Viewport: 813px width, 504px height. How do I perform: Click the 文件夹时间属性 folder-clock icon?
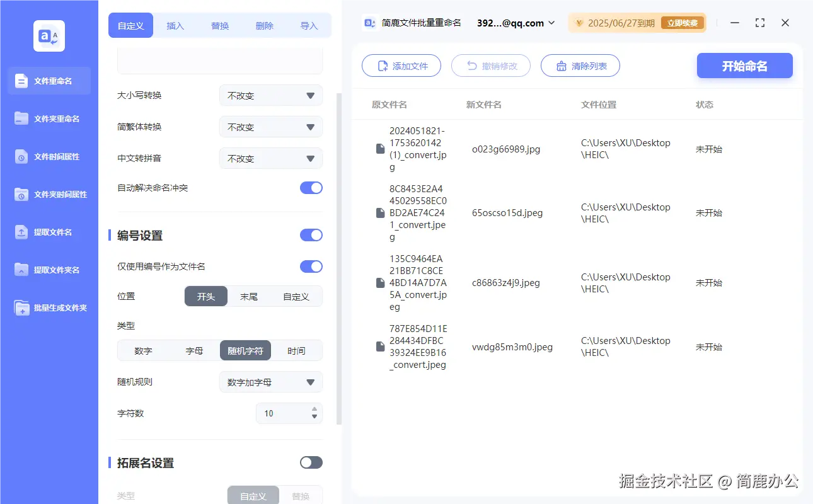coord(21,194)
